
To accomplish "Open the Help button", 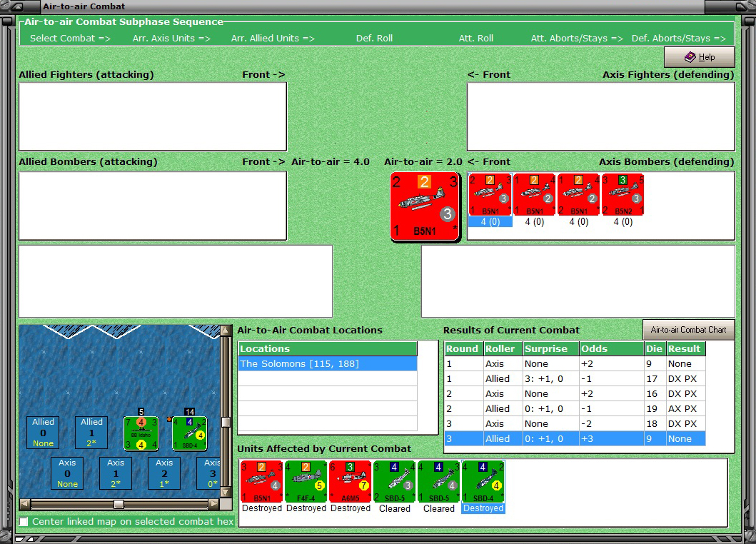I will [x=699, y=57].
